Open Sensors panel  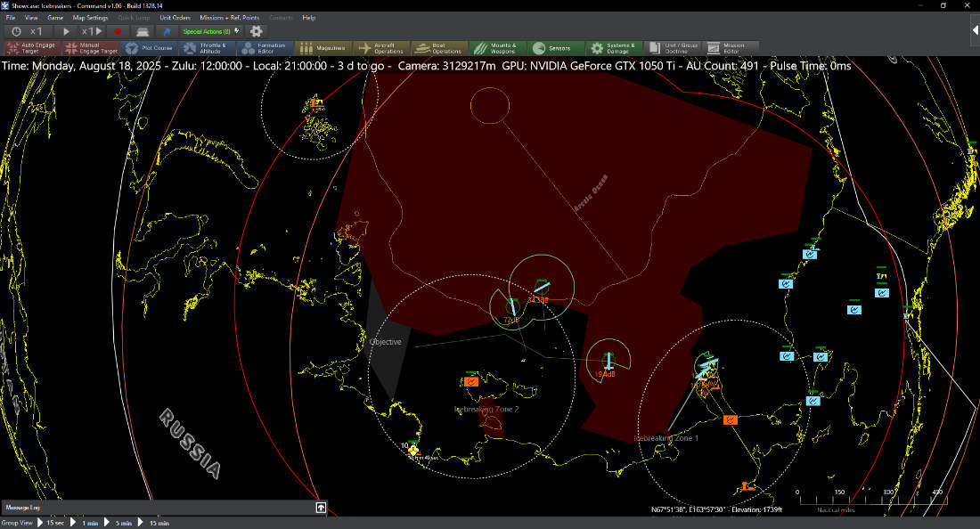pos(556,48)
